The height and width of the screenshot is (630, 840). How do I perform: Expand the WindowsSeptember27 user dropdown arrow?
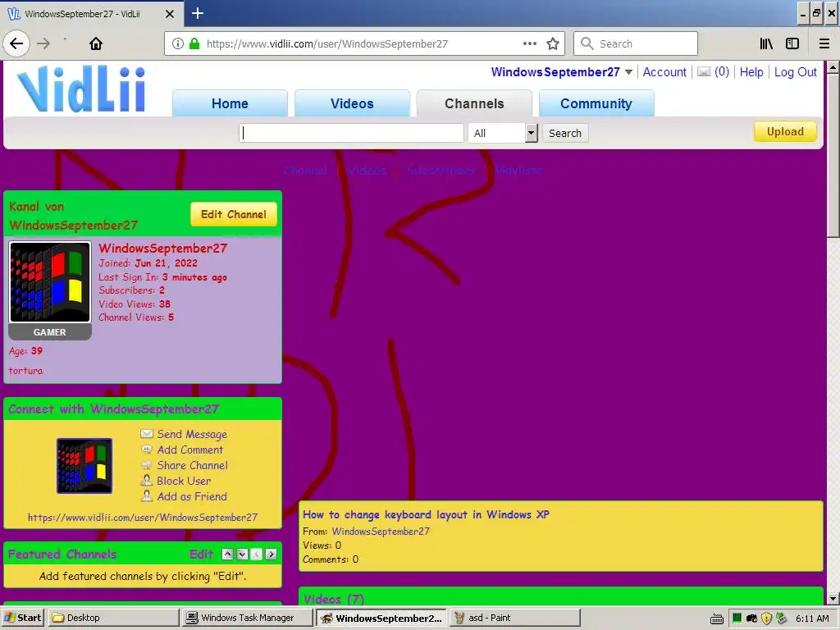[629, 72]
